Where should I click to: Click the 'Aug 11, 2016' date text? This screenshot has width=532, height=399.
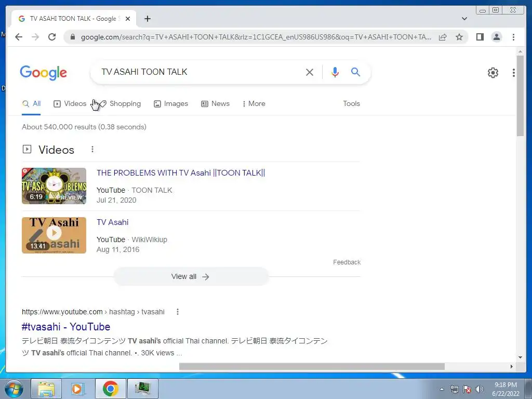pos(118,250)
